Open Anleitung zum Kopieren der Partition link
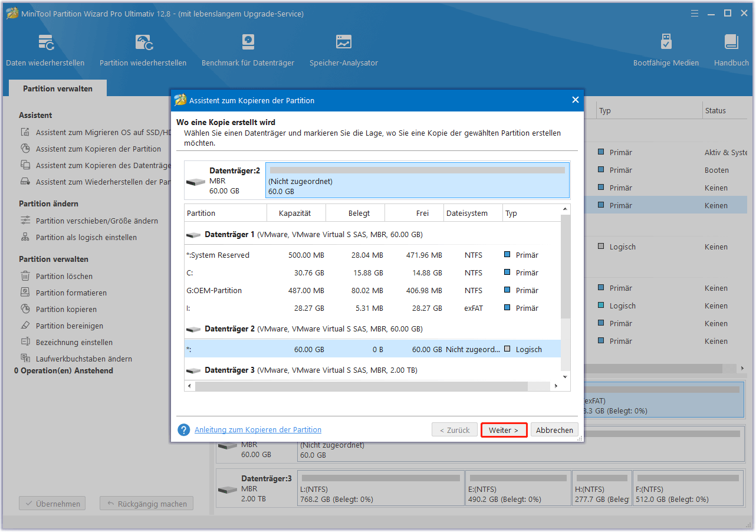Screen dimensions: 756x532 tap(258, 430)
